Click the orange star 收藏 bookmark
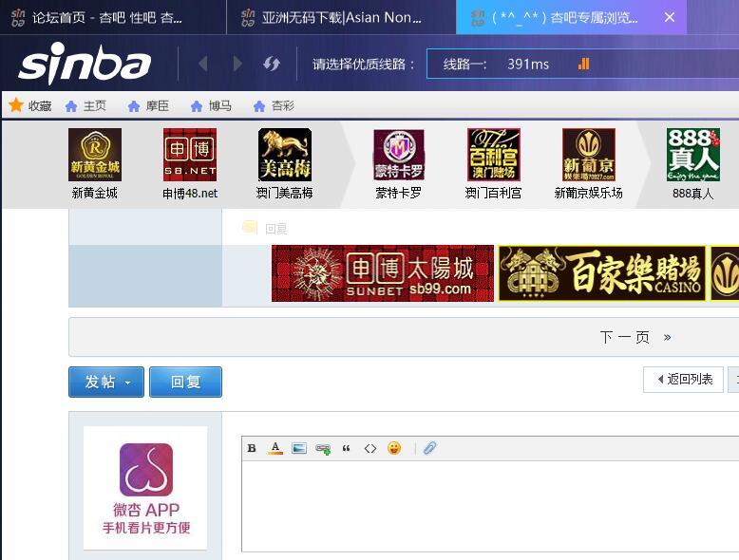The image size is (739, 560). (x=30, y=105)
